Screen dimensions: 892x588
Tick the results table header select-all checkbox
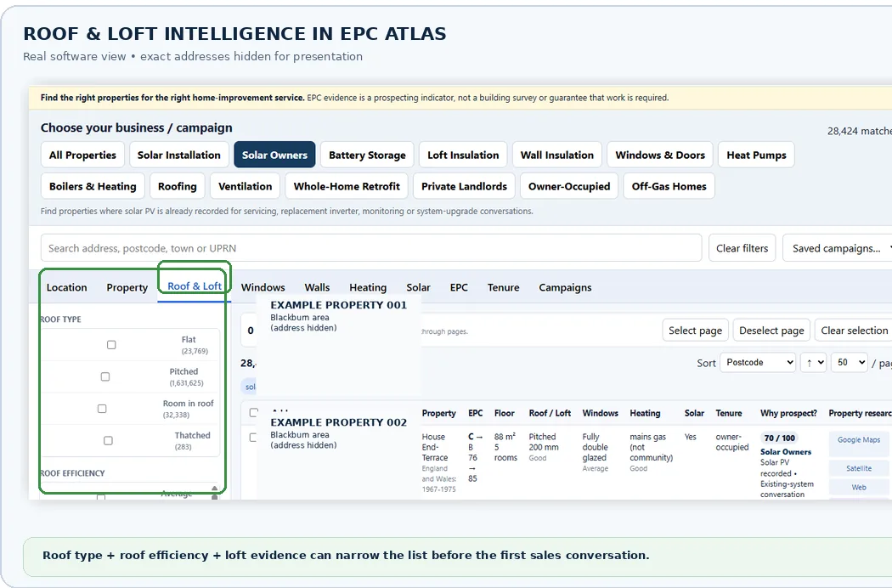[253, 413]
